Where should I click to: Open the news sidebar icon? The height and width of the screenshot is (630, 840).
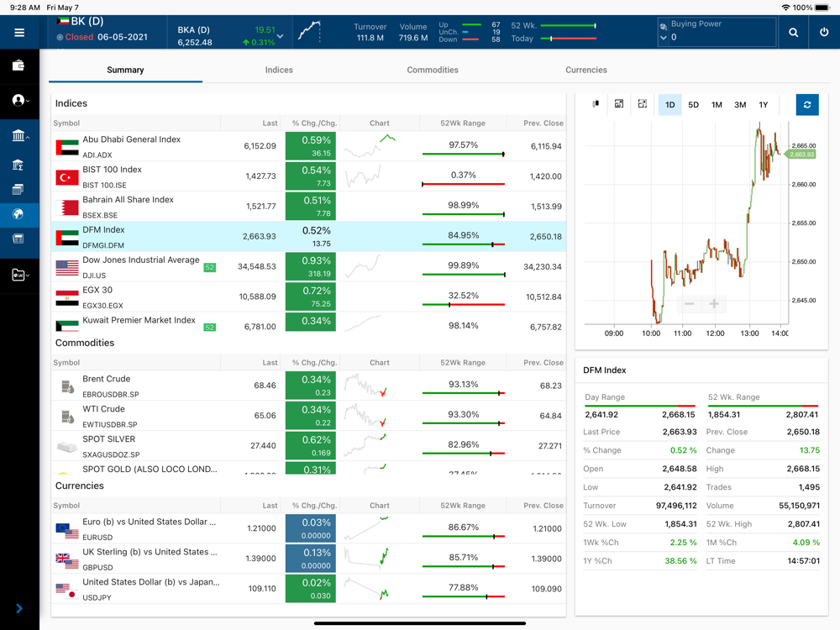(18, 239)
